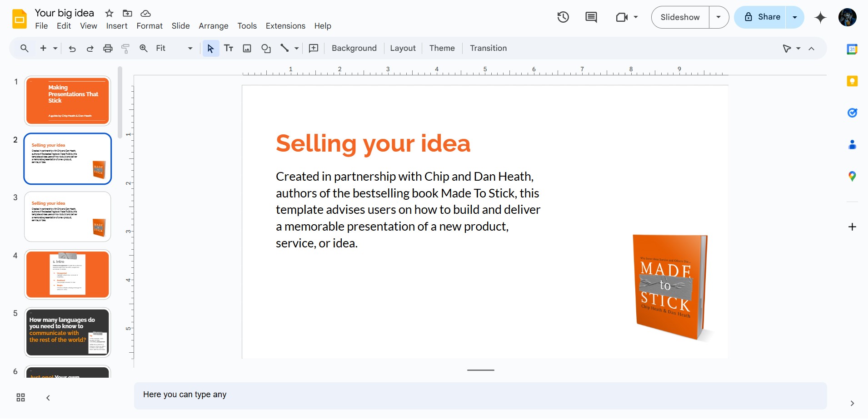This screenshot has height=419, width=868.
Task: Switch to grid view
Action: (21, 398)
